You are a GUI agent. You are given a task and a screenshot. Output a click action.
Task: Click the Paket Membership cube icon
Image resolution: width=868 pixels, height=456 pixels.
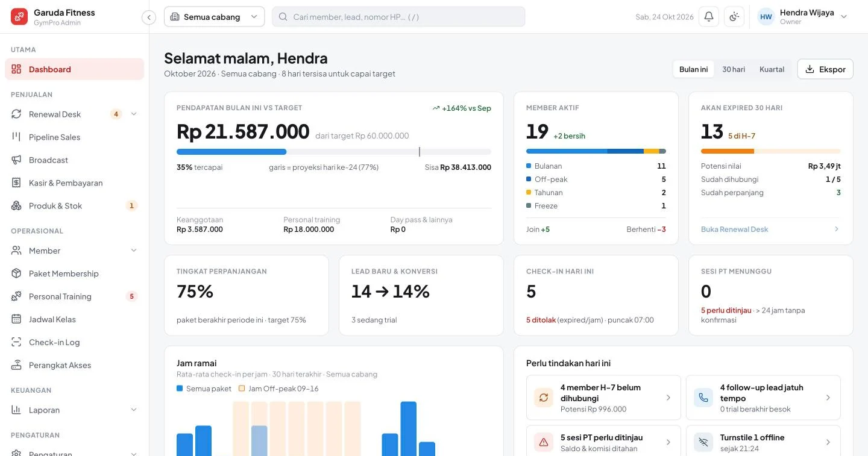[16, 273]
